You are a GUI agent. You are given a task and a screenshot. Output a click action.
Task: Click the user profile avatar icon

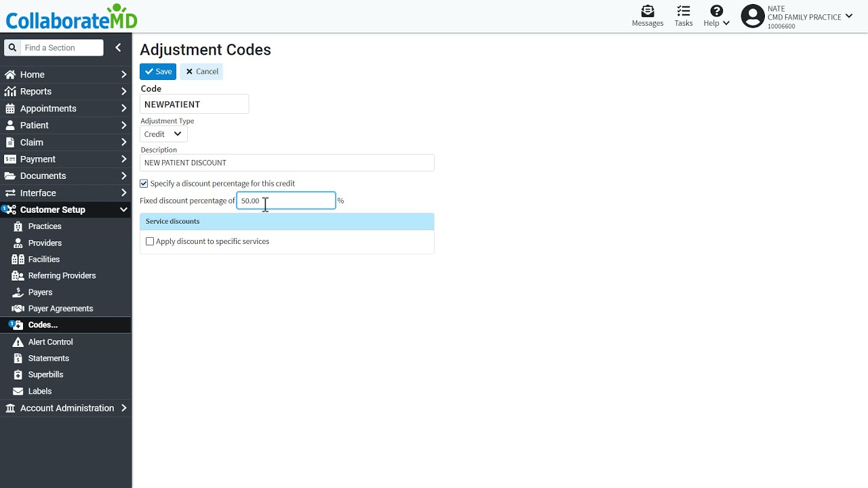pos(752,16)
